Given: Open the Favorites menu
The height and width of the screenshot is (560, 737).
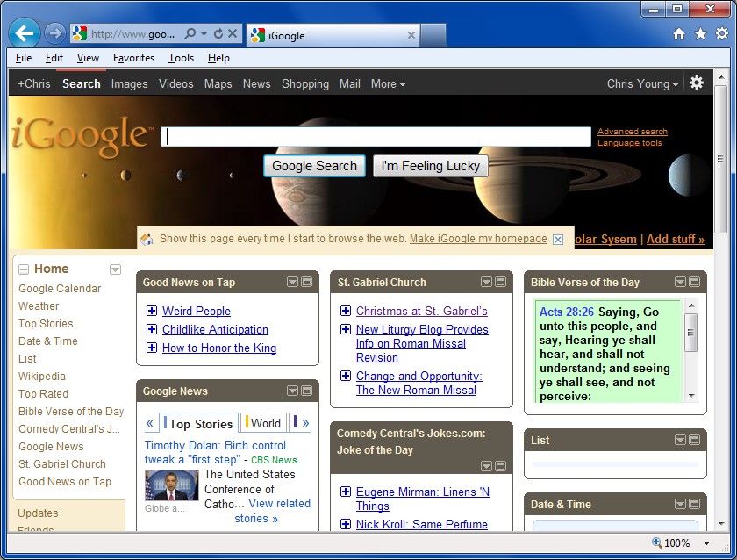Looking at the screenshot, I should 133,58.
